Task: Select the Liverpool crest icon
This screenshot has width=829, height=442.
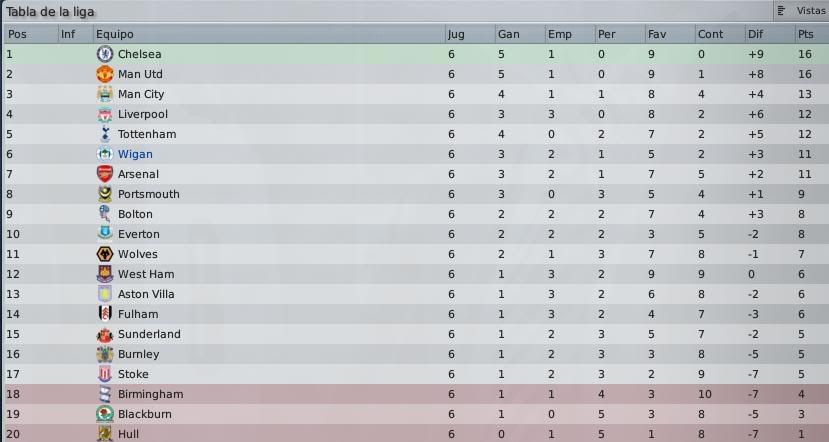Action: tap(105, 114)
